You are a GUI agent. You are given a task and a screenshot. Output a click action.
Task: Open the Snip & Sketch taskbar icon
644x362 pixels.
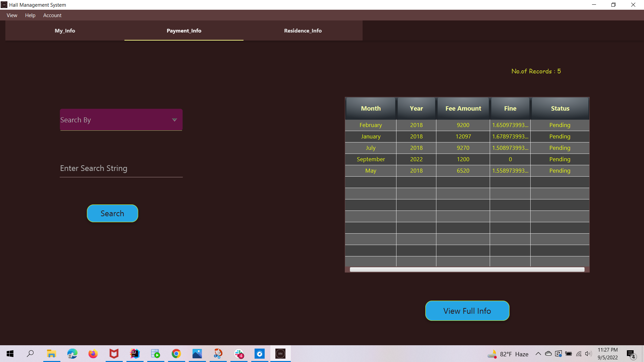pos(218,354)
